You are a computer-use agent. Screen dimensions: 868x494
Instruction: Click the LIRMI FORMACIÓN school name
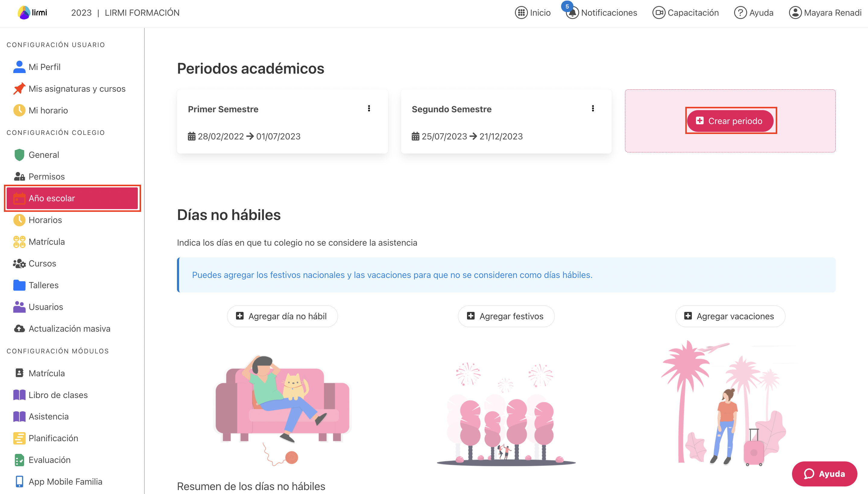142,13
